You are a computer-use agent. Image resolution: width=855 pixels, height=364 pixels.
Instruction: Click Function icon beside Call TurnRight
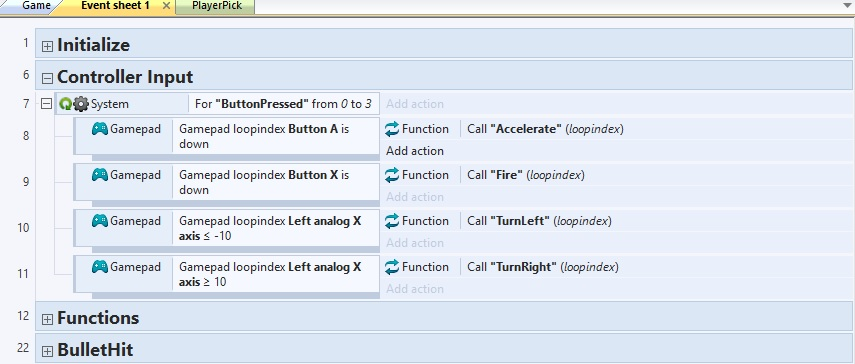click(392, 267)
